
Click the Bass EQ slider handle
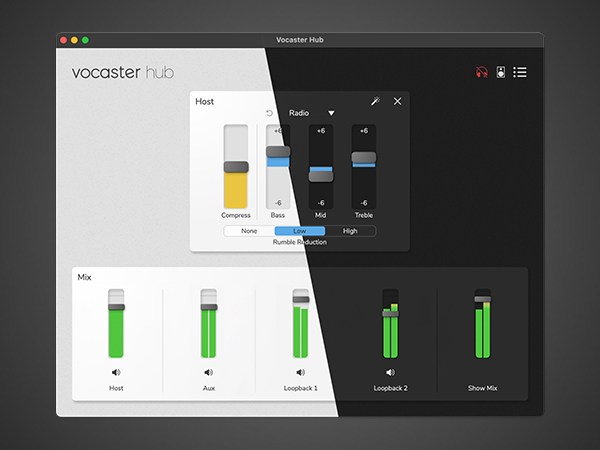(278, 152)
